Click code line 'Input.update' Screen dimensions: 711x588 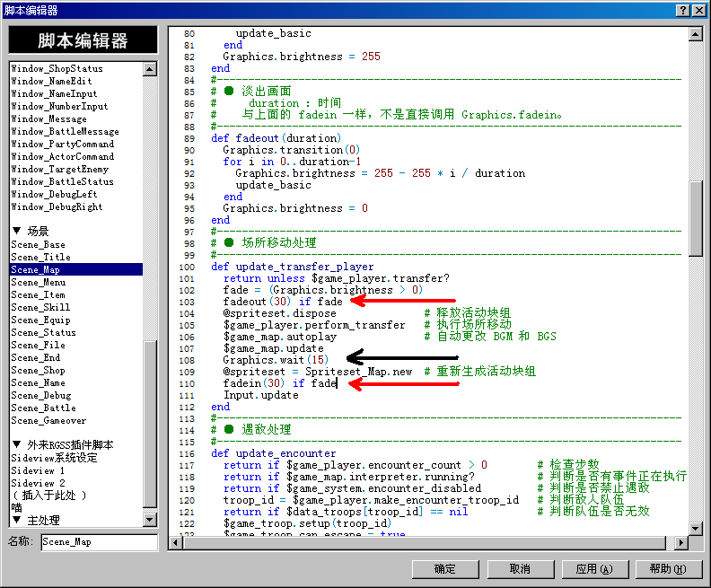click(x=260, y=395)
